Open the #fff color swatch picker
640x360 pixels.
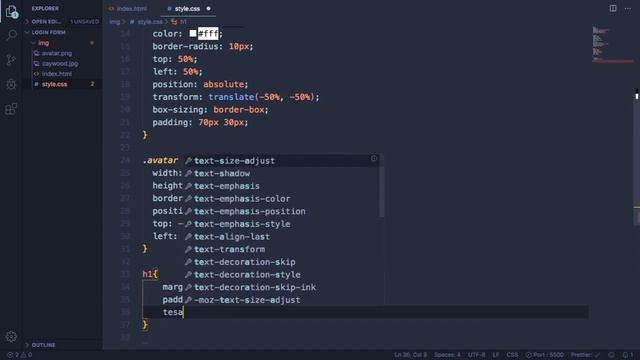click(193, 33)
